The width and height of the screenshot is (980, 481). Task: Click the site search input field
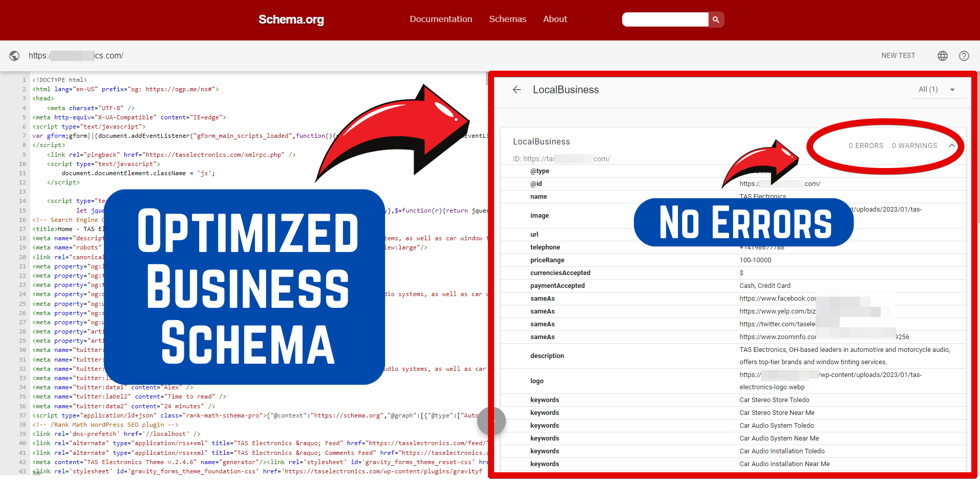tap(665, 19)
